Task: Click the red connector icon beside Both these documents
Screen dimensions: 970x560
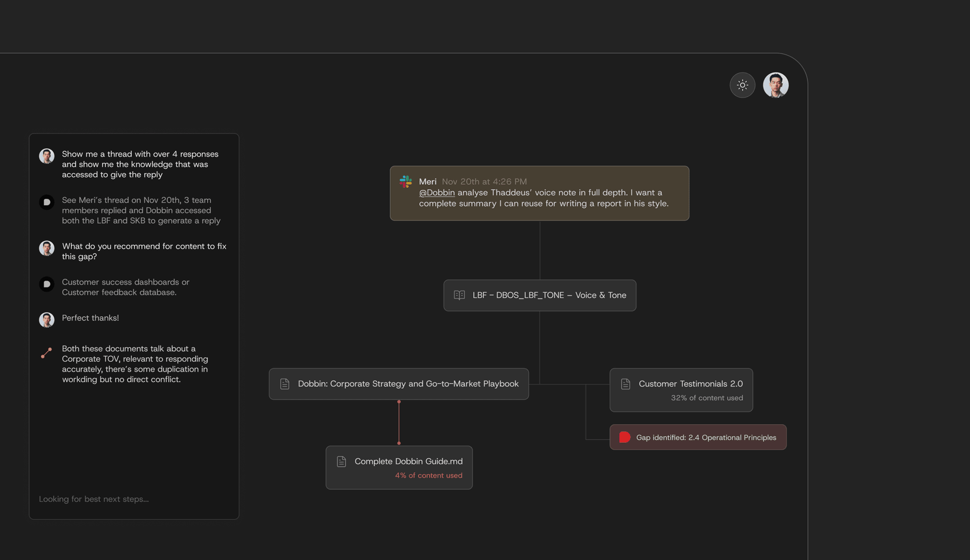Action: point(46,353)
